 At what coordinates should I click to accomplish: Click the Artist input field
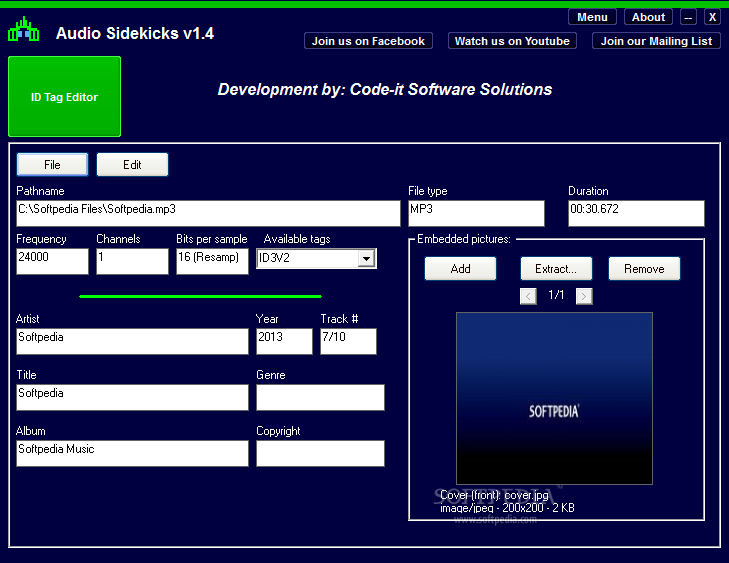(x=132, y=341)
